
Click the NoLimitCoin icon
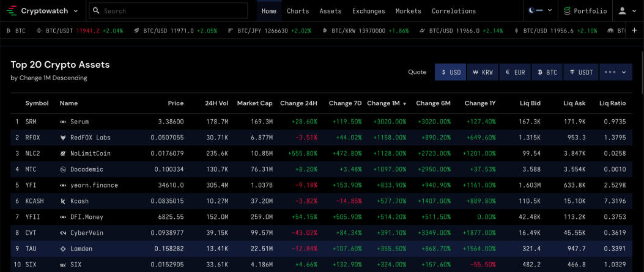(x=63, y=153)
